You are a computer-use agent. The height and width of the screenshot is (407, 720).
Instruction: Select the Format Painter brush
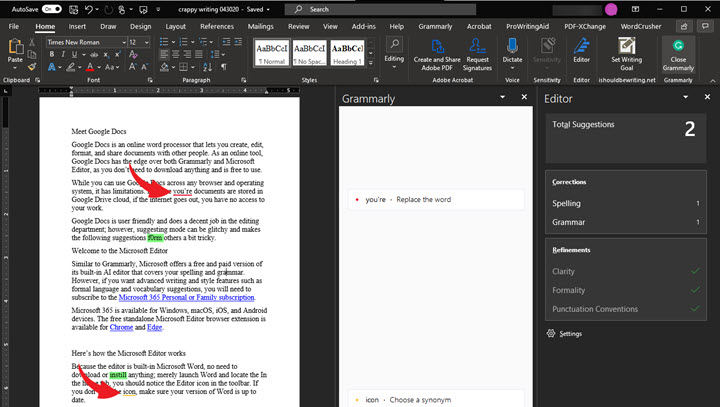coord(32,67)
